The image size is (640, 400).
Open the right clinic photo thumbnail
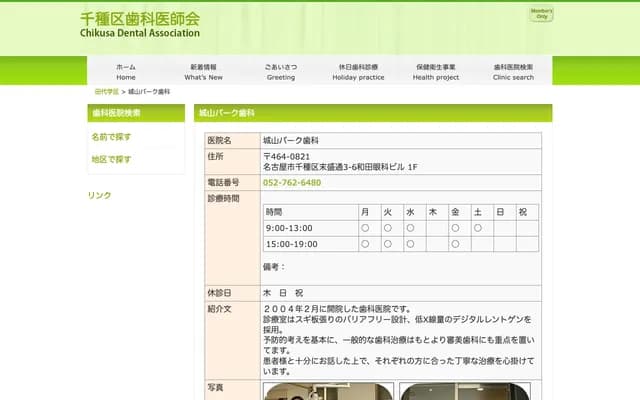[x=465, y=391]
